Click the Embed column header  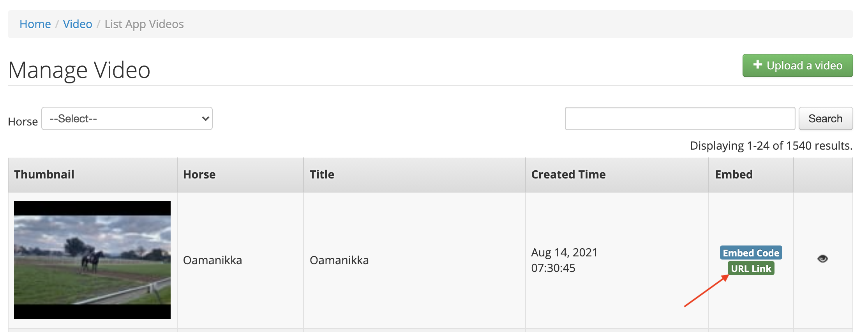734,175
